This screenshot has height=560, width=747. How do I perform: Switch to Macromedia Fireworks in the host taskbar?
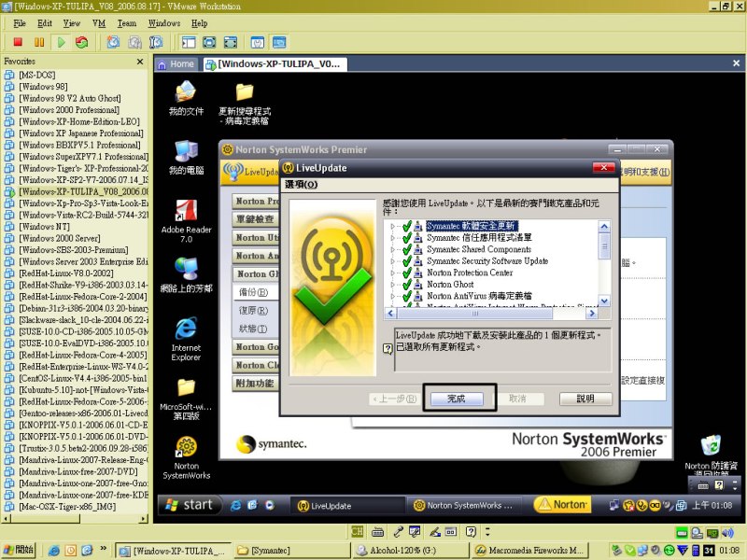(x=529, y=551)
